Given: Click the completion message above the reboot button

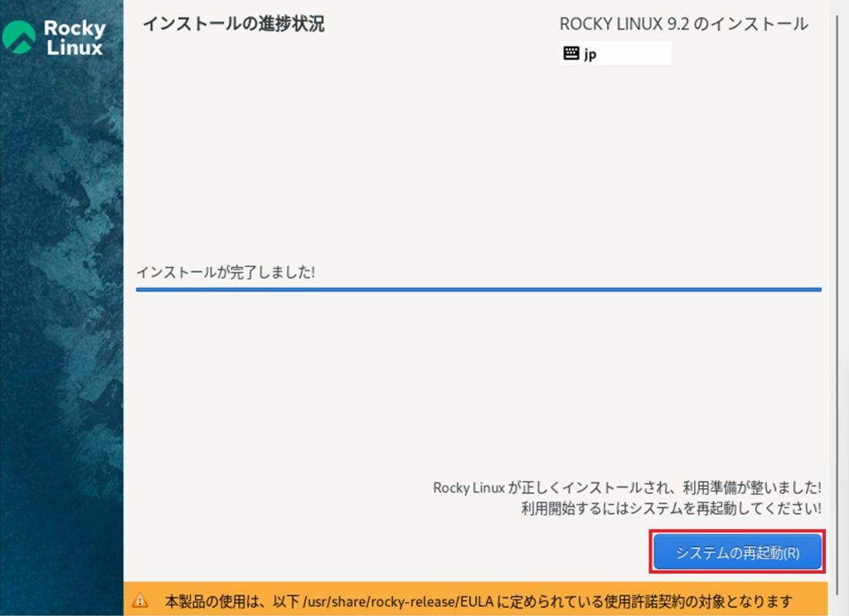Looking at the screenshot, I should click(x=627, y=488).
